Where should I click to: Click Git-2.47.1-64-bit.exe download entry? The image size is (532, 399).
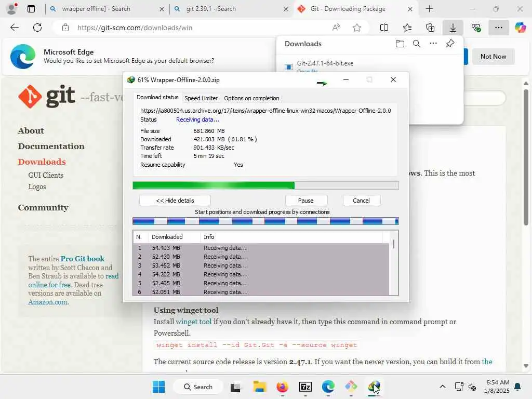(x=325, y=63)
